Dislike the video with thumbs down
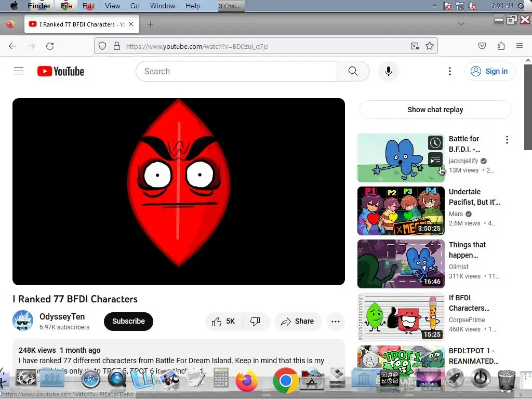Screen dimensions: 532x399 click(255, 321)
